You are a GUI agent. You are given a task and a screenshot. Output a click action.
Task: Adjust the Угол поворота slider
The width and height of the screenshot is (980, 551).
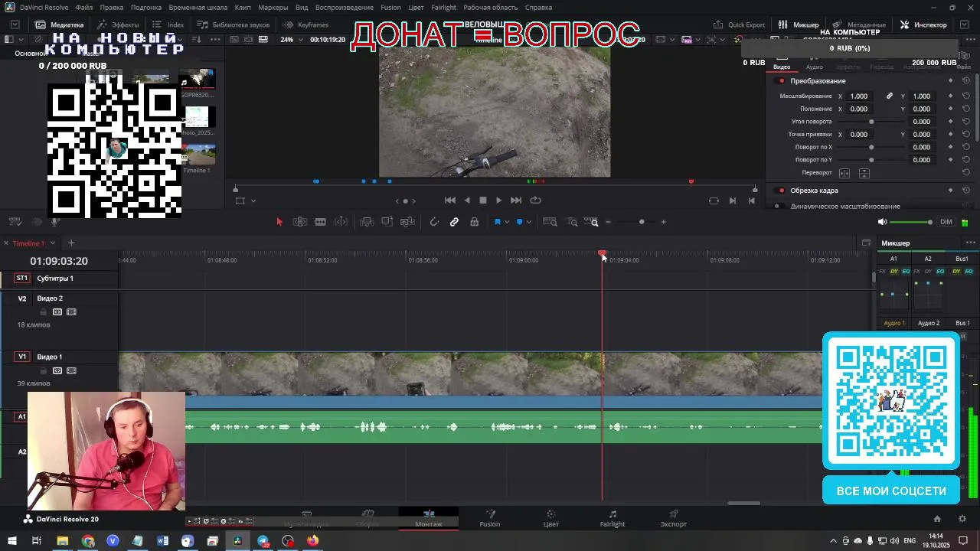pyautogui.click(x=871, y=122)
